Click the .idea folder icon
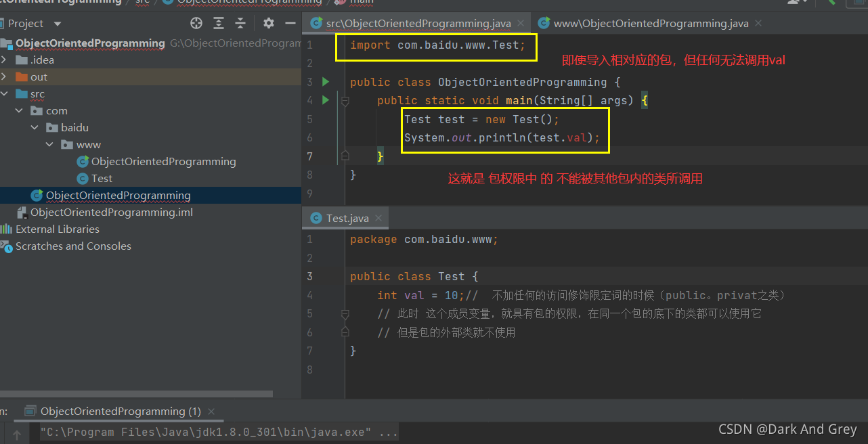868x444 pixels. click(22, 60)
